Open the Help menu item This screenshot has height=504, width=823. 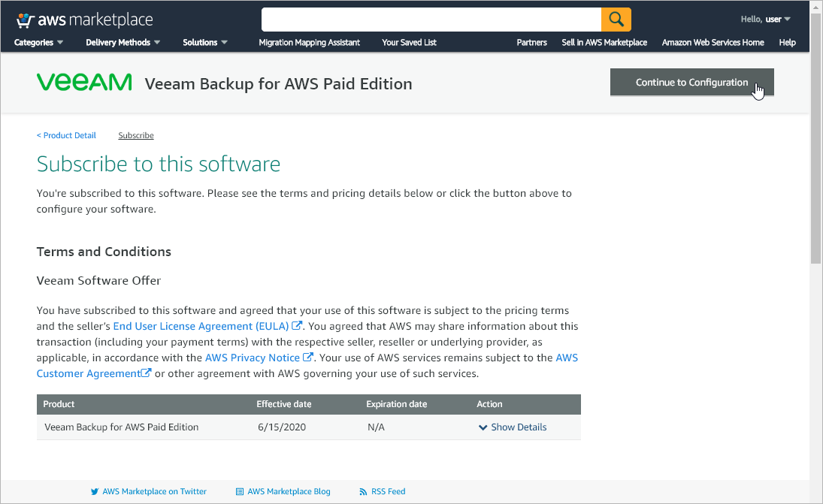pos(788,43)
